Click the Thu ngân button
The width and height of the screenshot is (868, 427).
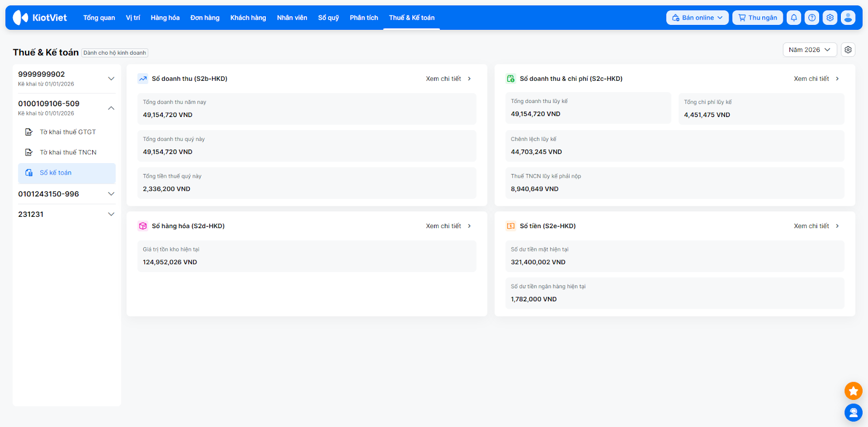(758, 17)
